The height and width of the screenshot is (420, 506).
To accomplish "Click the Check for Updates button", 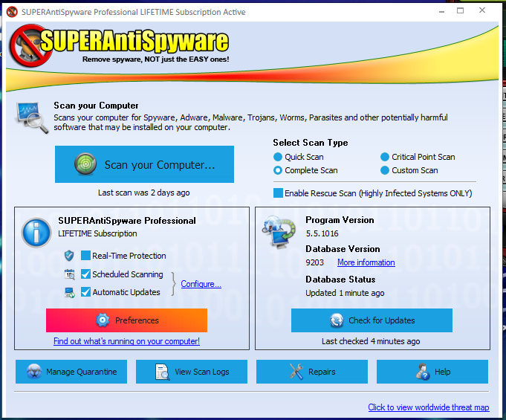I will [x=372, y=320].
